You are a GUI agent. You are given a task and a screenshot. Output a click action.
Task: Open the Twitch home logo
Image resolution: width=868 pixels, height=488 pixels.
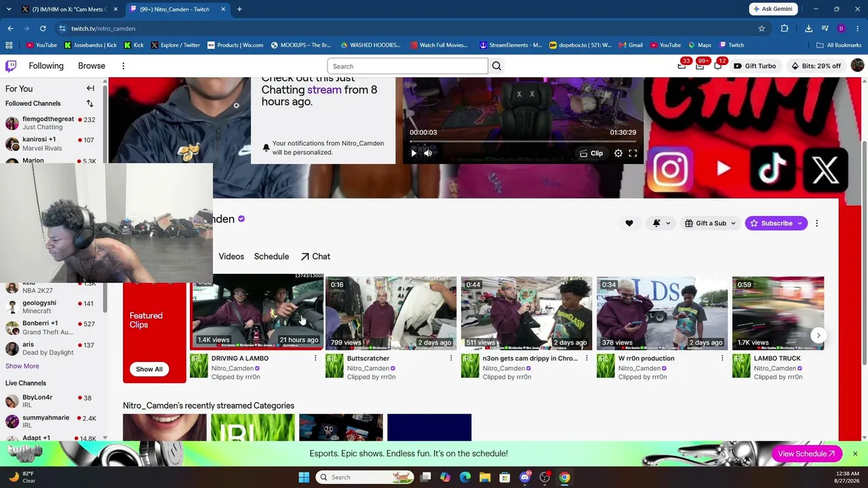click(x=11, y=66)
